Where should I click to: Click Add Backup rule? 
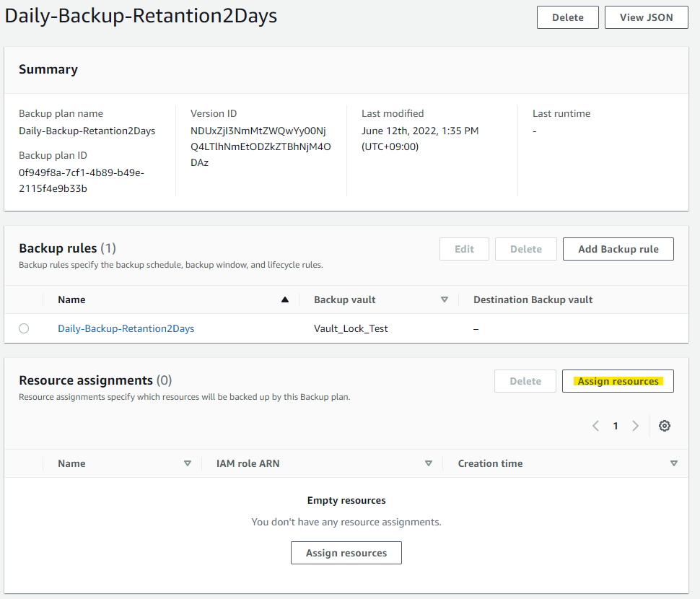coord(618,249)
